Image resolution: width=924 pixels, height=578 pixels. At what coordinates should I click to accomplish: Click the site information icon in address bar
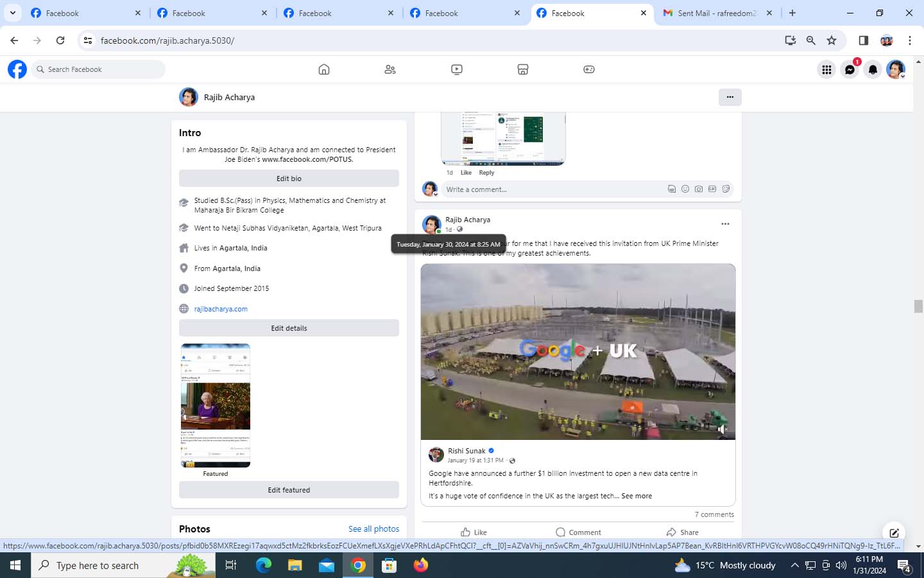click(88, 40)
